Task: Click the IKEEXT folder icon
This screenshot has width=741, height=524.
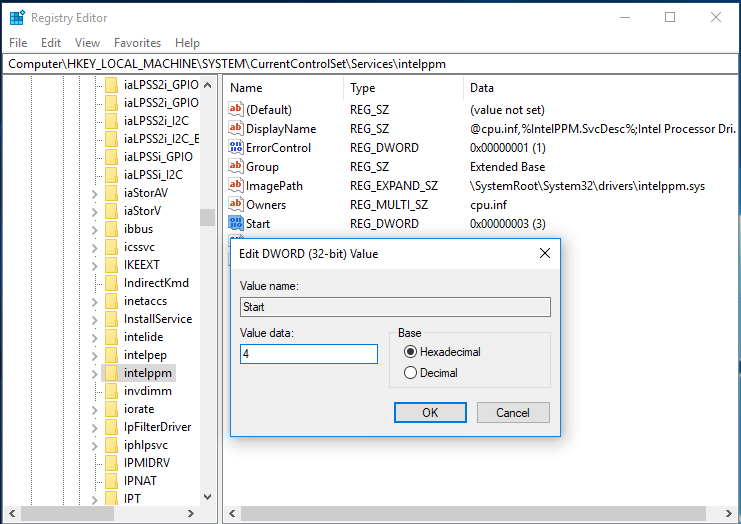Action: coord(112,265)
